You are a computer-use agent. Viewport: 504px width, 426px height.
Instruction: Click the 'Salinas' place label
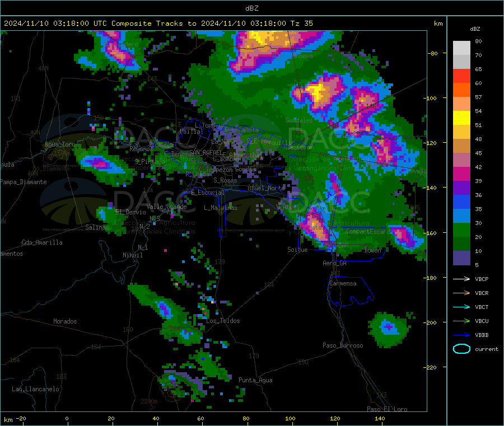click(97, 227)
